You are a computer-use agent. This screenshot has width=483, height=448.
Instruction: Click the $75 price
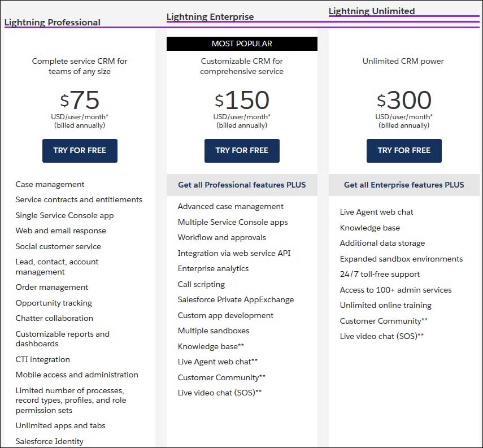tap(80, 101)
